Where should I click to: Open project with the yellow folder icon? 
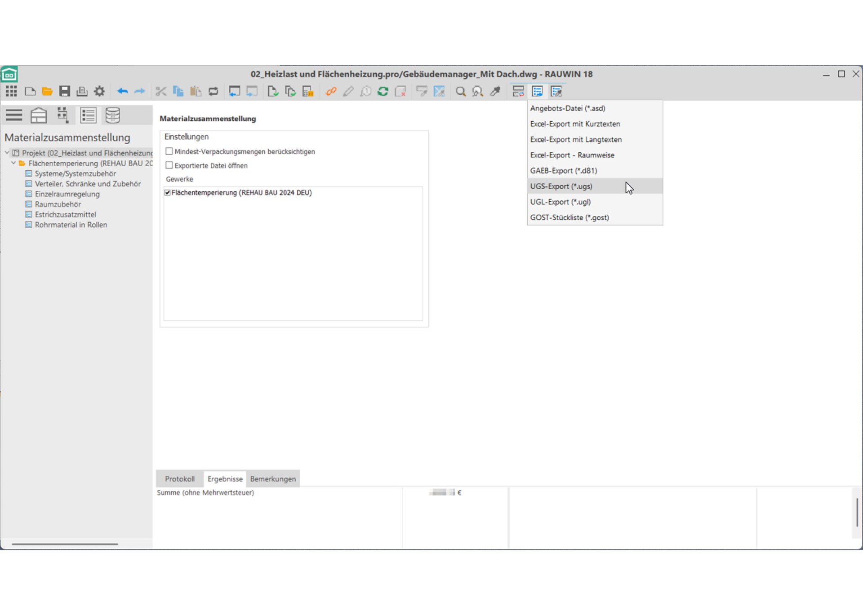pyautogui.click(x=47, y=92)
